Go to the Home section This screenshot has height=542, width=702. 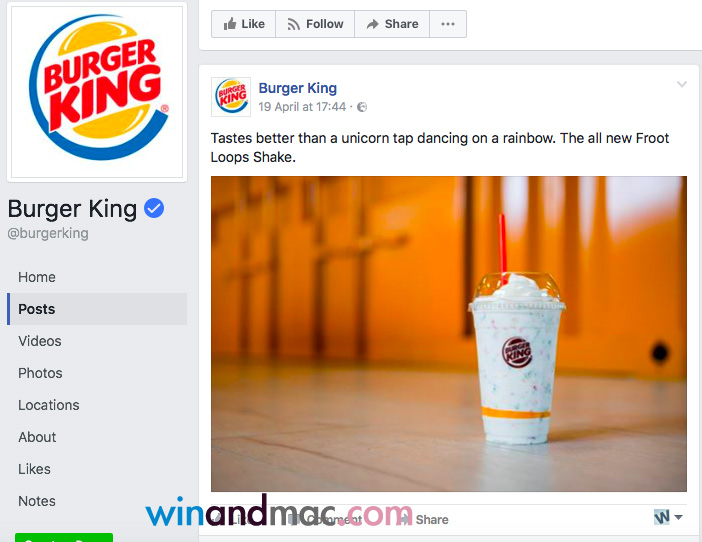coord(37,277)
